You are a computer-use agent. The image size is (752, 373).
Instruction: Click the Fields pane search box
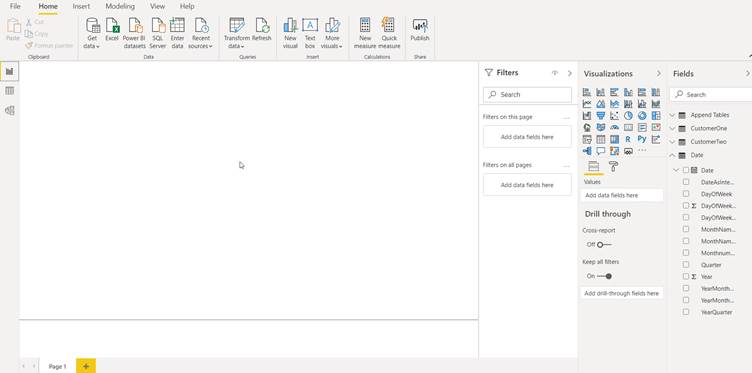tap(711, 94)
